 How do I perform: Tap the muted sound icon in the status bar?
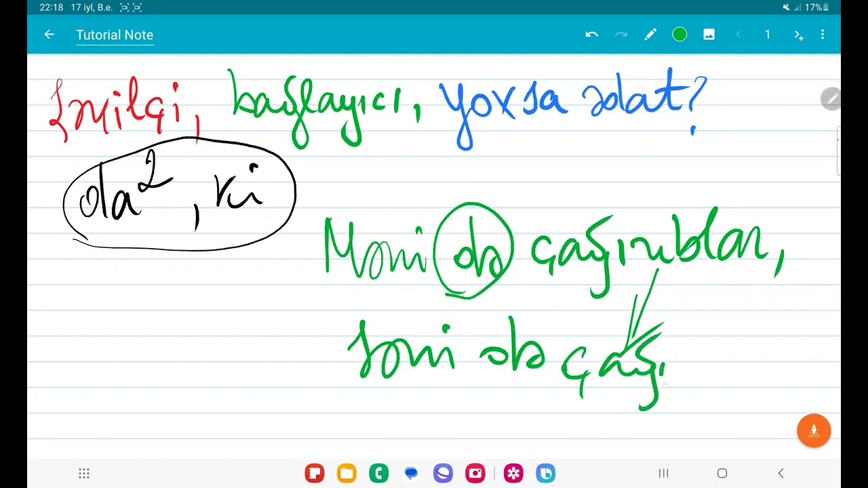point(786,7)
